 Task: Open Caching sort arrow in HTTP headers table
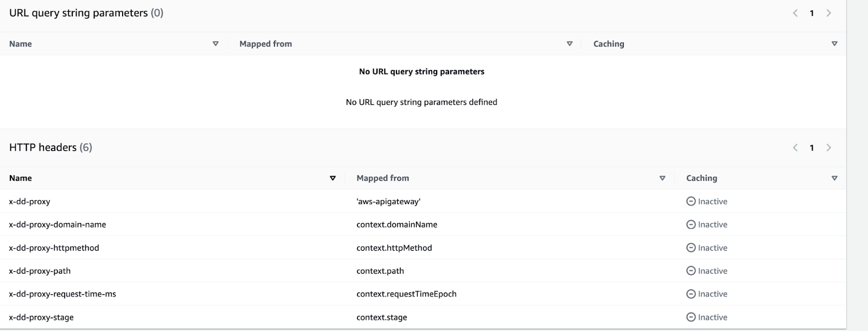[834, 179]
